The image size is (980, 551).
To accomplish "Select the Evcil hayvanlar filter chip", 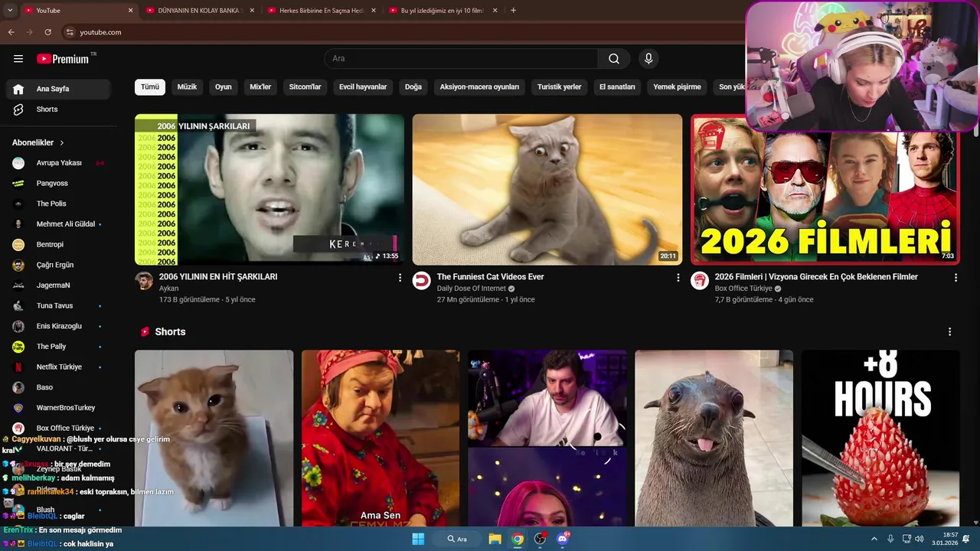I will click(x=363, y=87).
